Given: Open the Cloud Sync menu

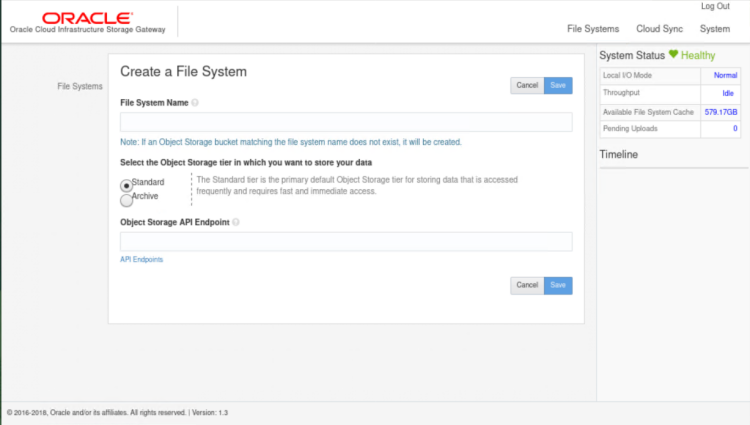Looking at the screenshot, I should pos(659,29).
